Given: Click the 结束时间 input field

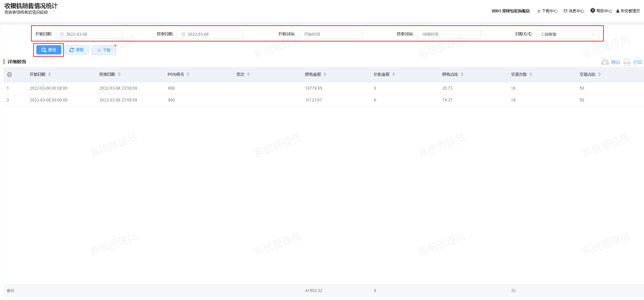Looking at the screenshot, I should (x=449, y=34).
